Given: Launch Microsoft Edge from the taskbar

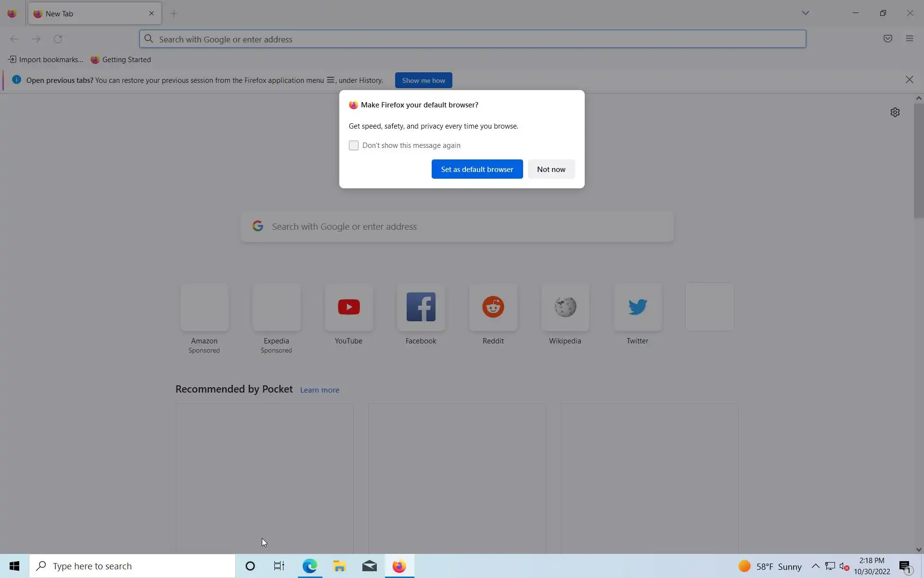Looking at the screenshot, I should tap(309, 566).
